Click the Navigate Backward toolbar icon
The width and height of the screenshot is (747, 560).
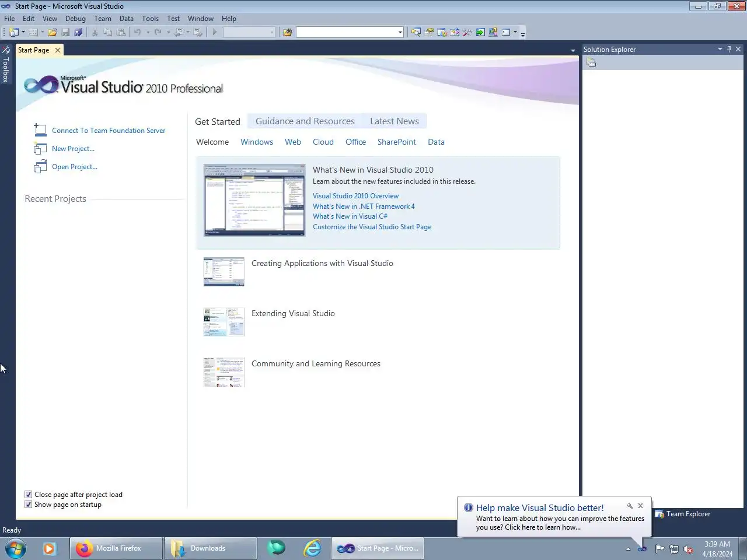(x=179, y=32)
